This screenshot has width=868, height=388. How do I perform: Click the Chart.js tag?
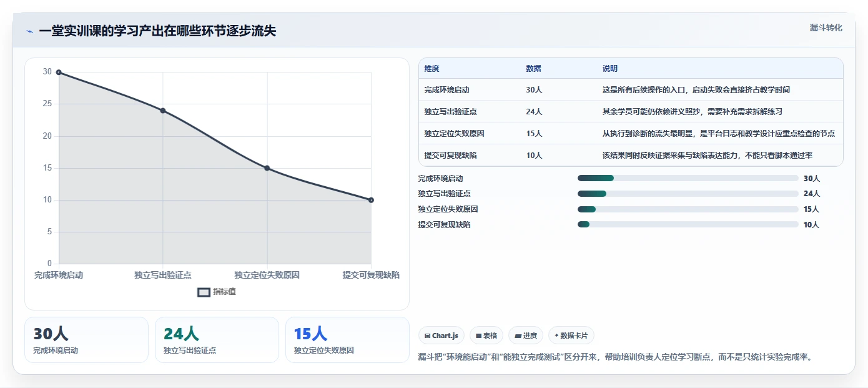[441, 336]
